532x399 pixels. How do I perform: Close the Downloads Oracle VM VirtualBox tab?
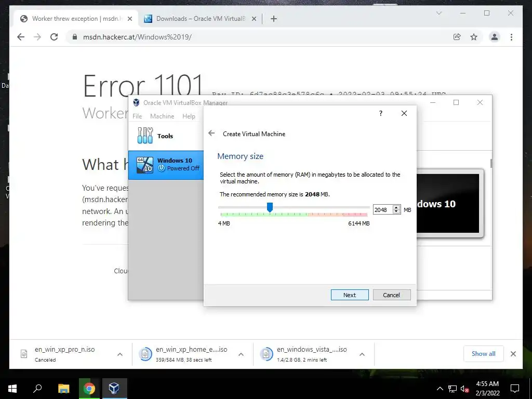pos(254,19)
